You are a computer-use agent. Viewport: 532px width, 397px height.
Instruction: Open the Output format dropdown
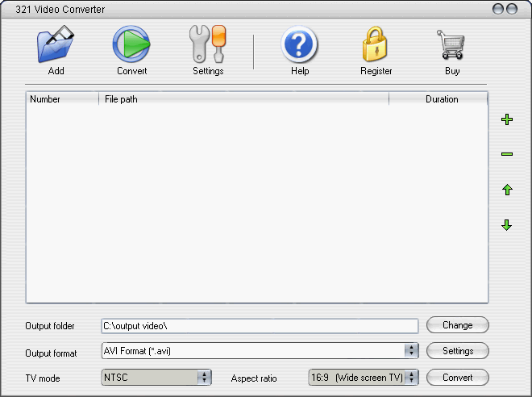pyautogui.click(x=260, y=350)
